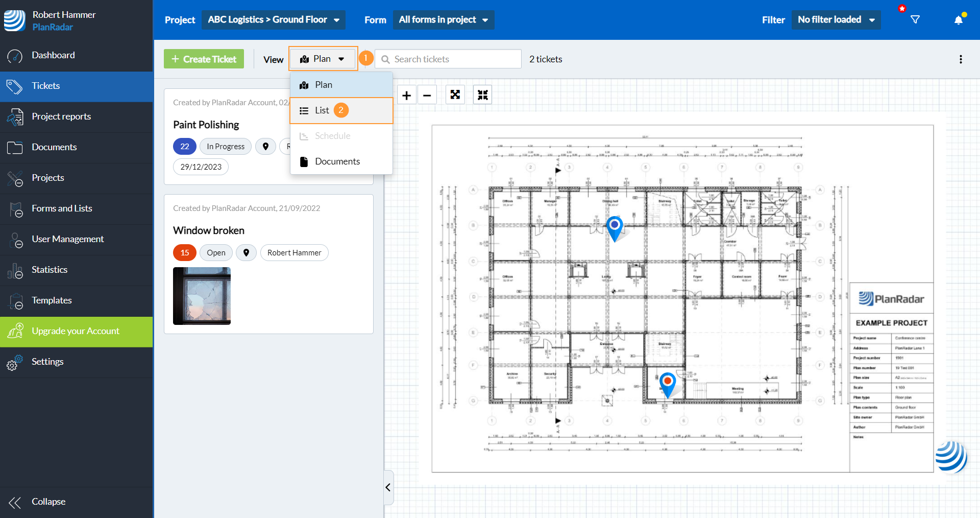Select Documents in the view dropdown

click(337, 161)
